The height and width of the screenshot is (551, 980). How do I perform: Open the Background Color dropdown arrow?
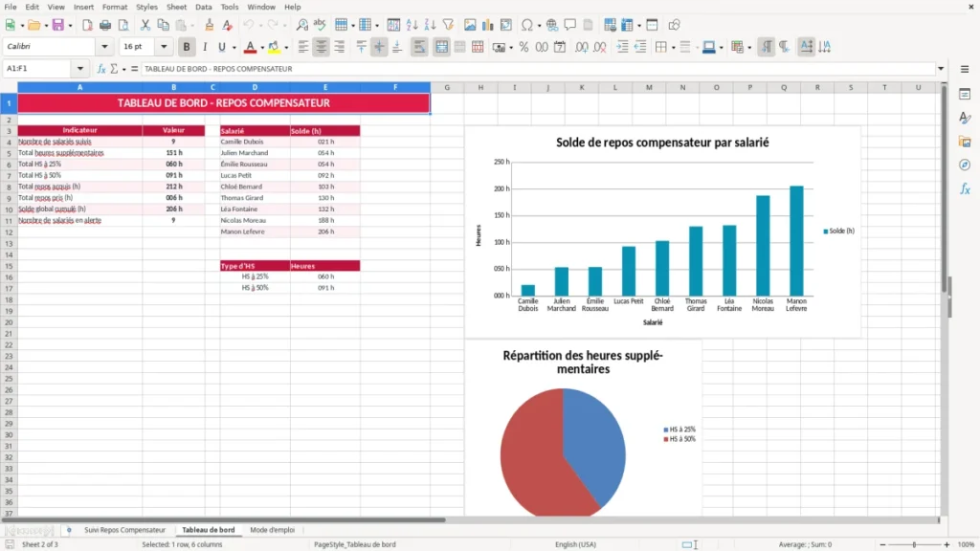pyautogui.click(x=286, y=48)
